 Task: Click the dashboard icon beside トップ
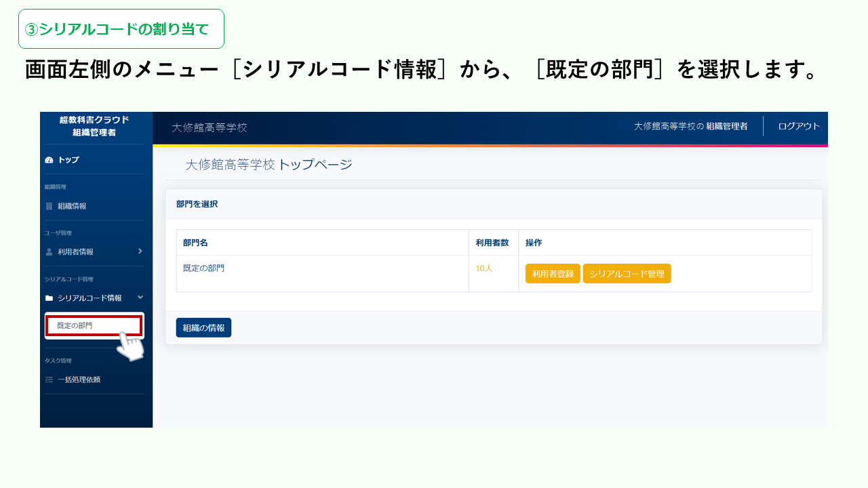pos(49,160)
